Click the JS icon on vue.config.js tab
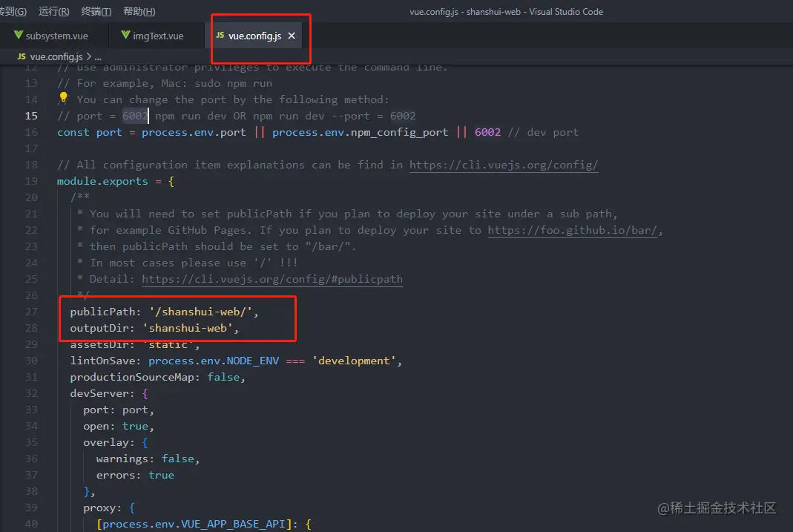This screenshot has width=793, height=532. (x=220, y=35)
